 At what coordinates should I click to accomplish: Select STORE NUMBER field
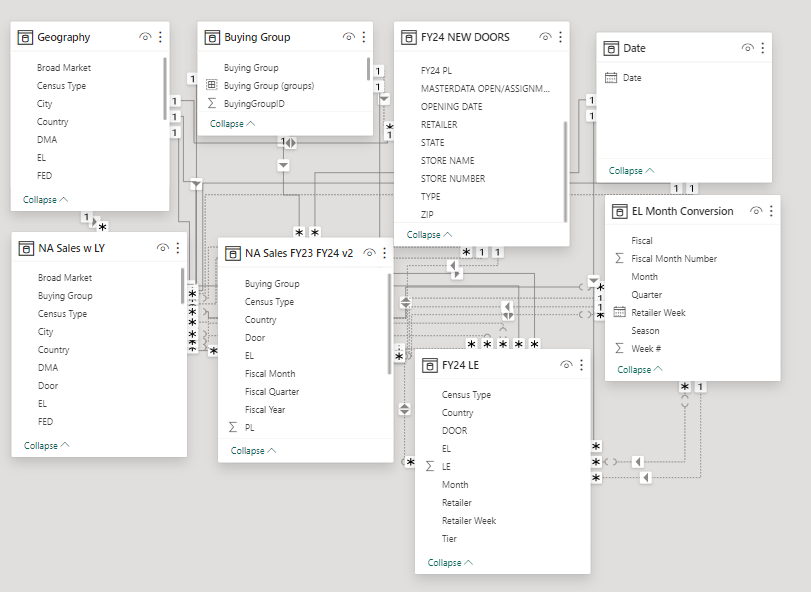click(x=453, y=178)
